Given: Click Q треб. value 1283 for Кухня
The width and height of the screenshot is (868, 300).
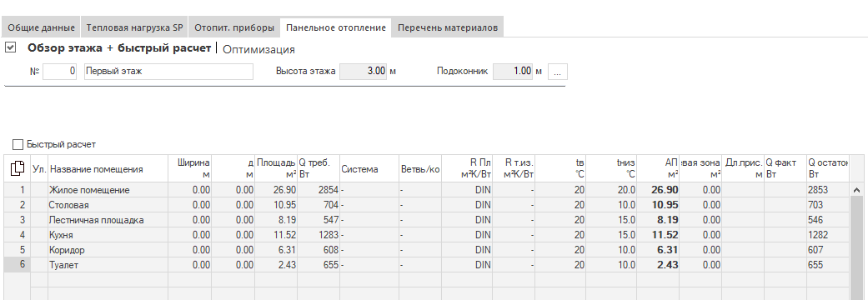Looking at the screenshot, I should tap(319, 235).
